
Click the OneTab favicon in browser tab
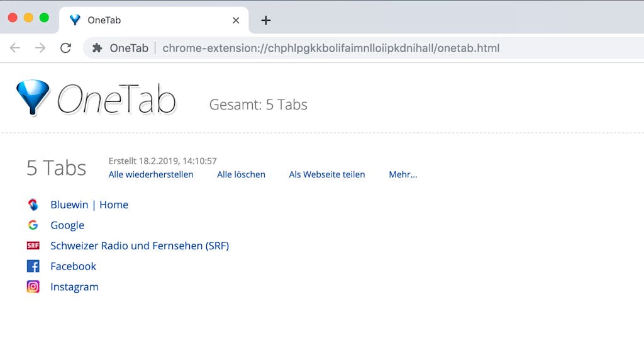tap(75, 20)
